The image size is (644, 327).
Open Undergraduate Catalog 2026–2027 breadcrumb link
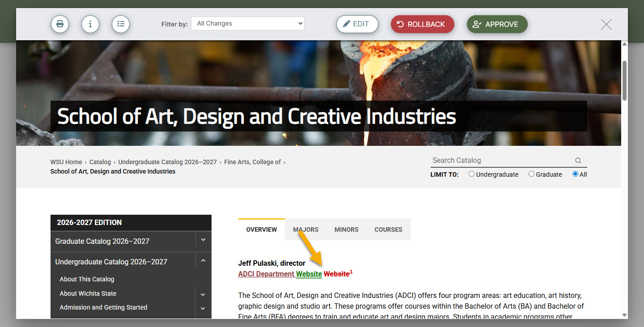(x=167, y=162)
